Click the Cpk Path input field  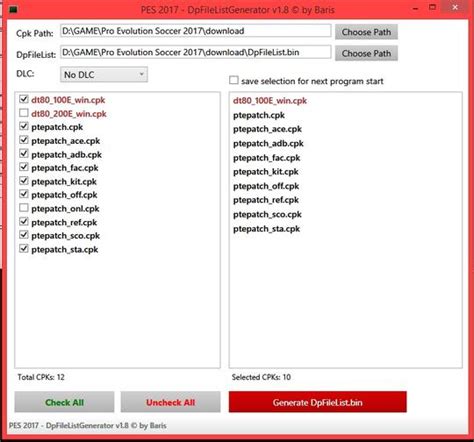196,31
